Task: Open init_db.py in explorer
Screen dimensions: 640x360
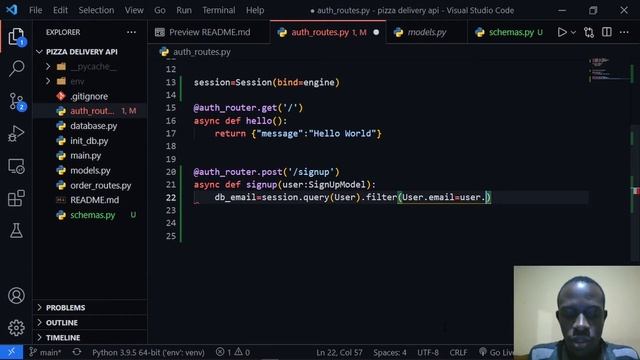Action: [90, 141]
